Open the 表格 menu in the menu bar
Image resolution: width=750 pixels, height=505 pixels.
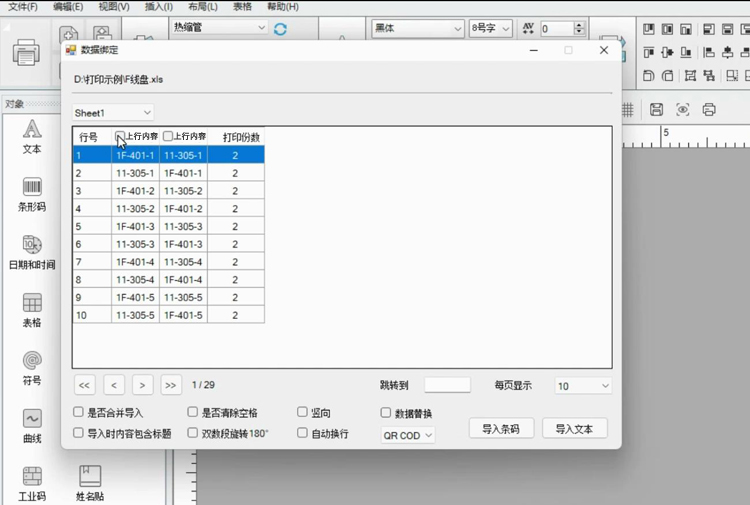click(243, 7)
